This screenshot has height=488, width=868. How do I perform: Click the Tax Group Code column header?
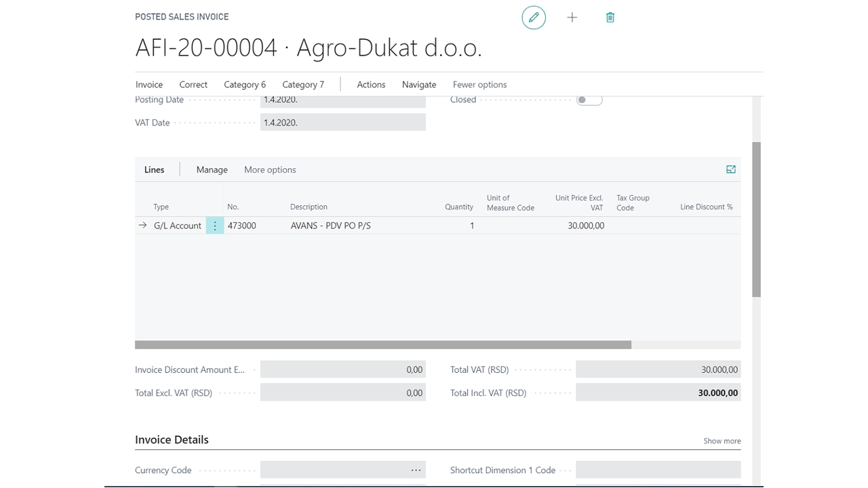pos(633,203)
